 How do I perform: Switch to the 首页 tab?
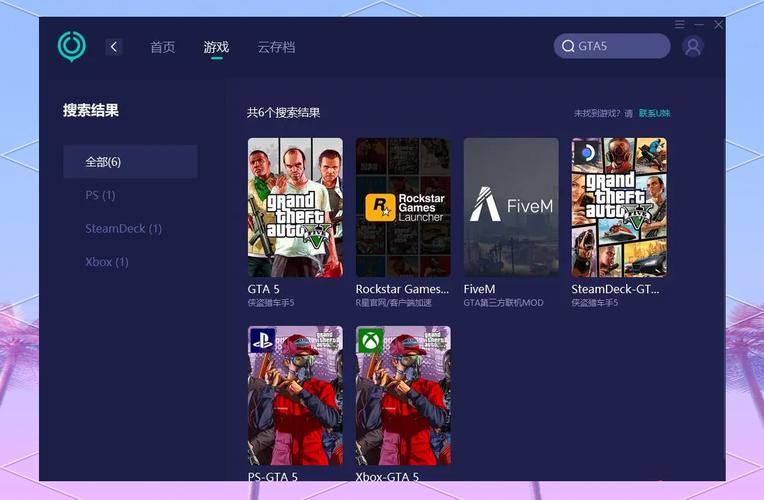coord(163,47)
